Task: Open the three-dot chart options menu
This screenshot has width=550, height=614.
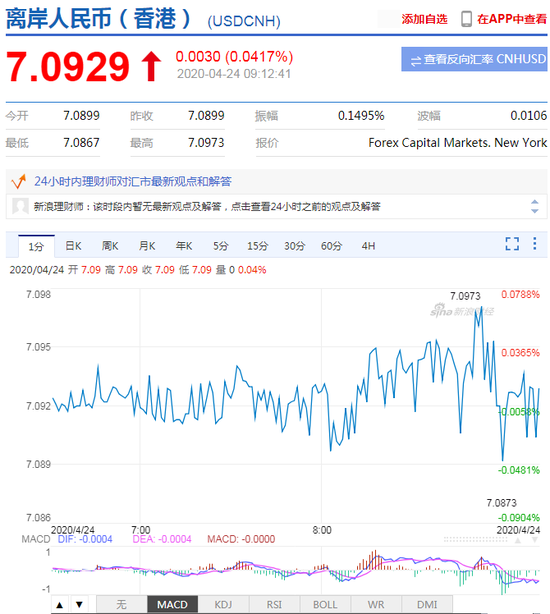Action: coord(534,244)
